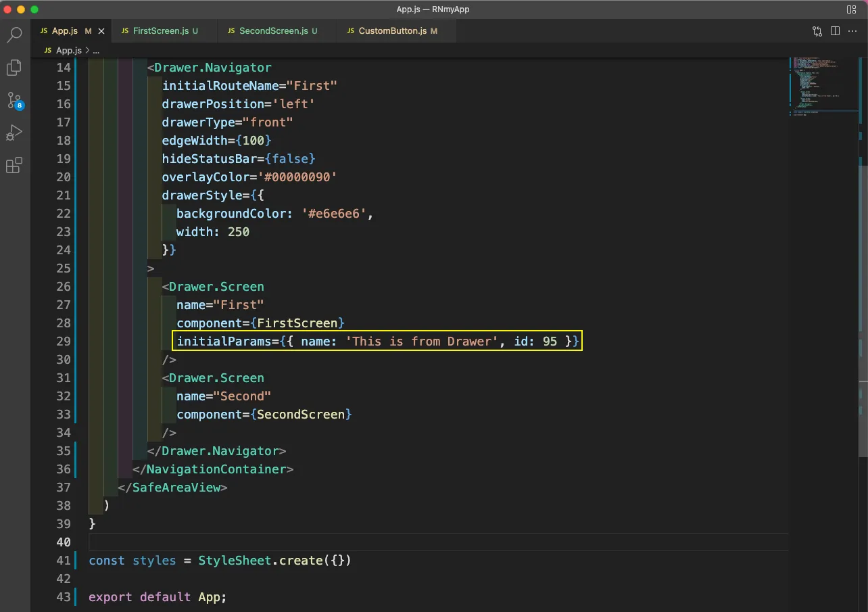This screenshot has width=868, height=612.
Task: Place cursor on empty line 40
Action: (x=438, y=542)
